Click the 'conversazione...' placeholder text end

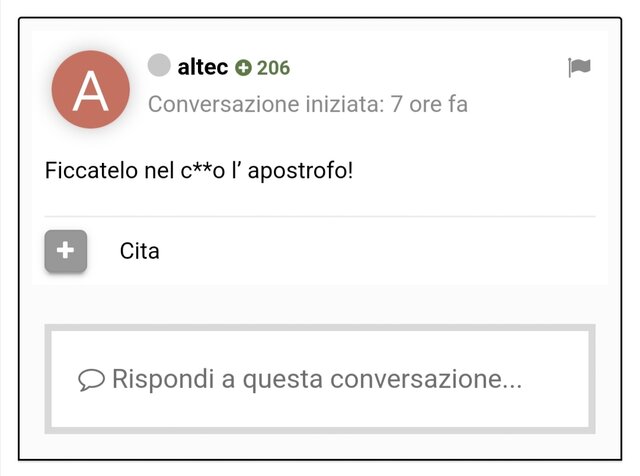426,379
